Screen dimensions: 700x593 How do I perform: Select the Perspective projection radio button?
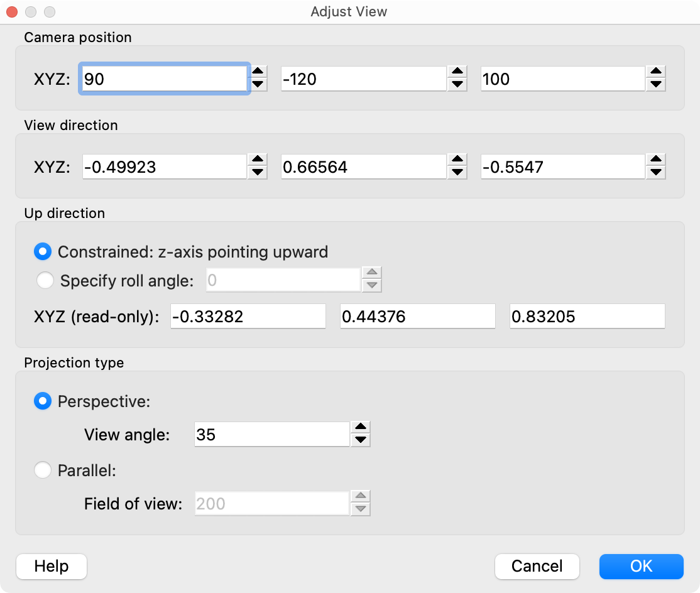[x=43, y=401]
